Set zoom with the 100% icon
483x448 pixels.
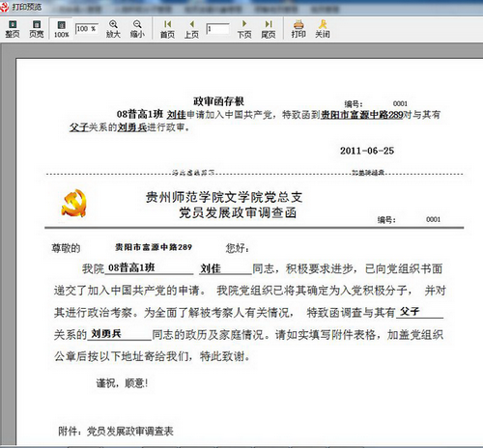pyautogui.click(x=61, y=29)
